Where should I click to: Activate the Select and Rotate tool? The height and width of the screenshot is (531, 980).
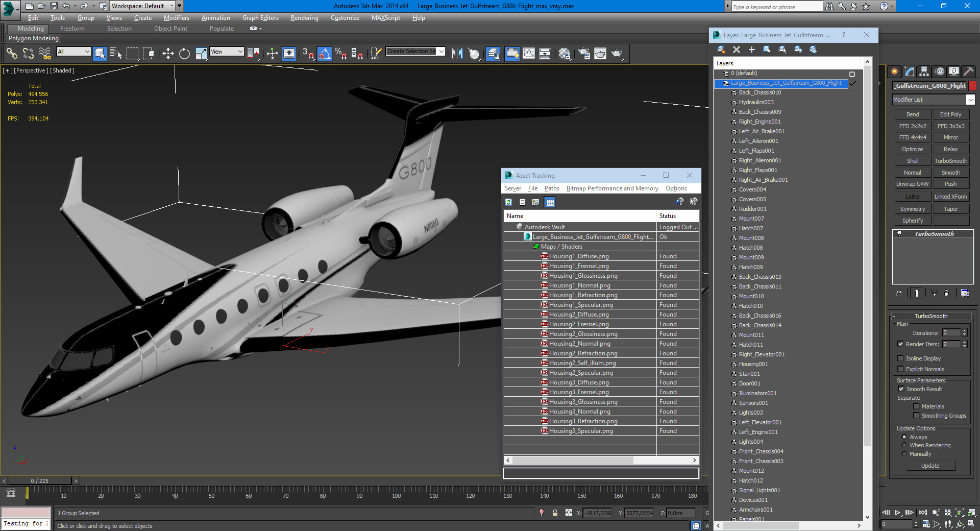tap(184, 53)
